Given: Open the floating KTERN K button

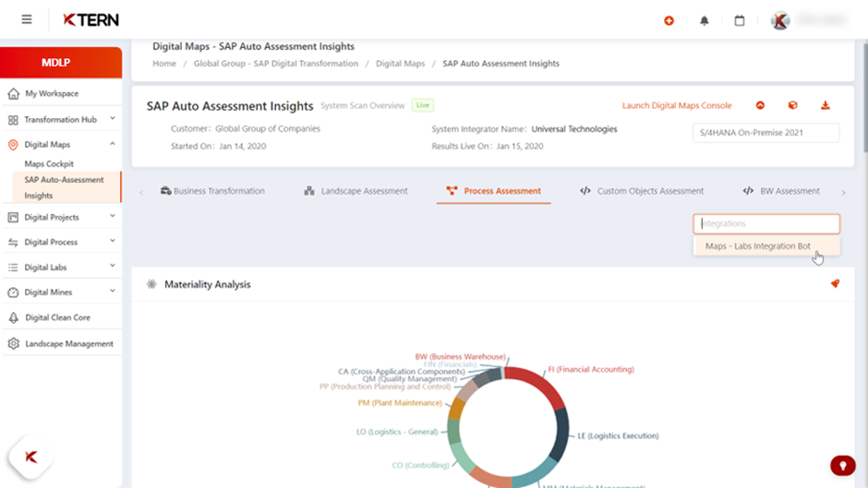Looking at the screenshot, I should 31,457.
